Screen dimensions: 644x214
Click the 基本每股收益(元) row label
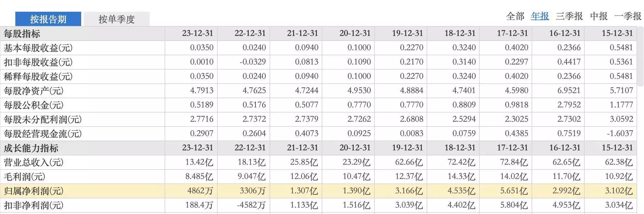pyautogui.click(x=38, y=48)
